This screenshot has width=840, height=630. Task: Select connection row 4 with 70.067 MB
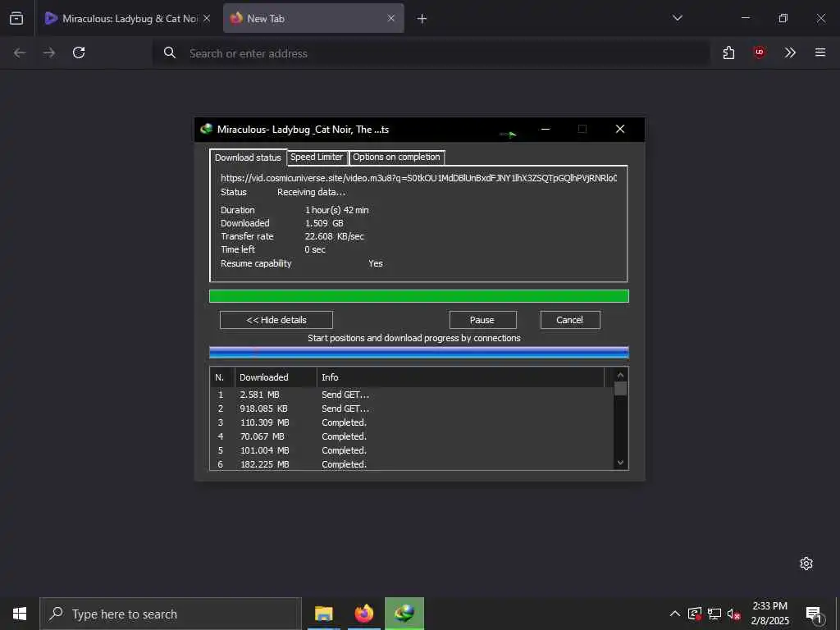tap(412, 436)
